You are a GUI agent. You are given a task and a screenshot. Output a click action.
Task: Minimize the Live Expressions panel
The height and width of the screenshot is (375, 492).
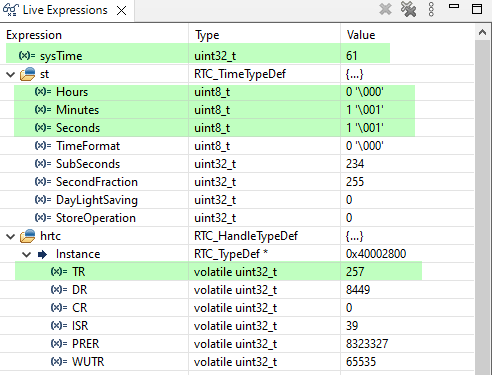(x=454, y=6)
